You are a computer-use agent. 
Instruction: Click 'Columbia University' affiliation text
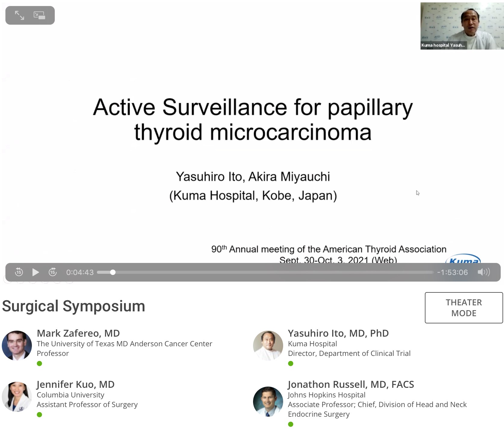pos(70,395)
